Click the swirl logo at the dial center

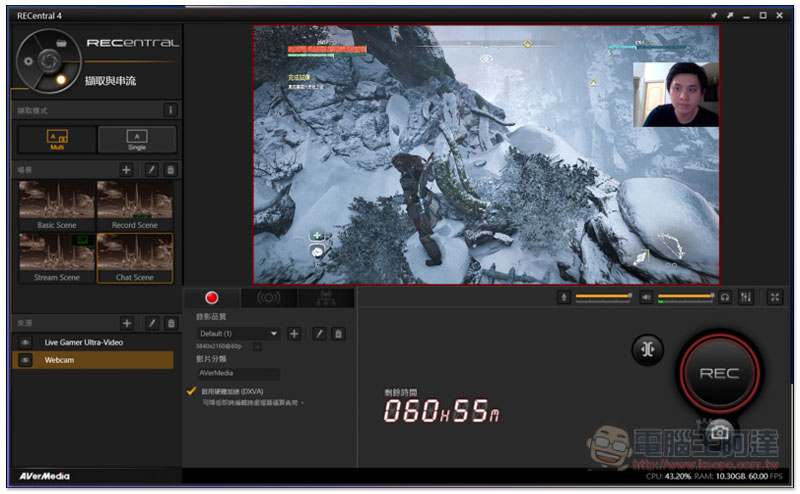tap(49, 61)
